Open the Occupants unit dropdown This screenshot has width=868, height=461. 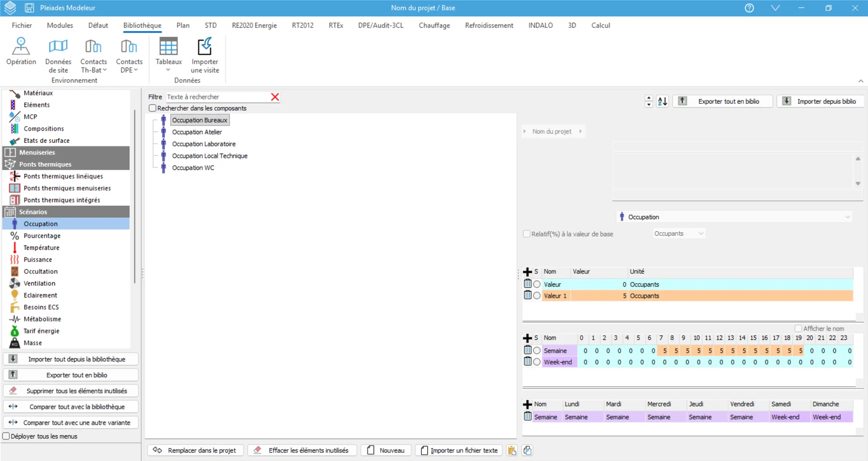click(x=679, y=234)
